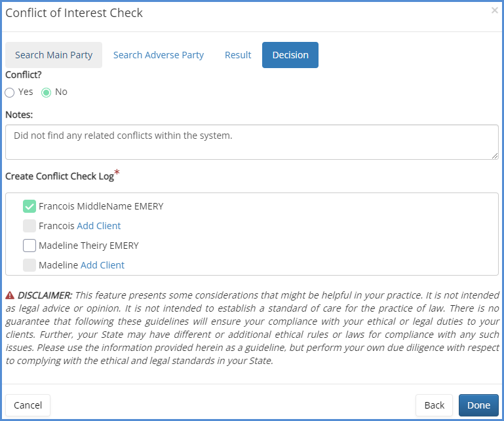504x421 pixels.
Task: Click the Create Conflict Check Log label
Action: [60, 176]
